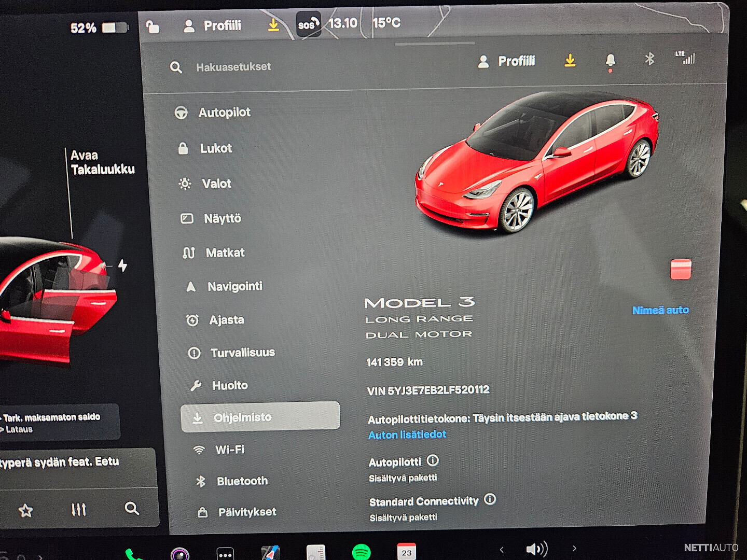
Task: Decrease volume with the left chevron
Action: pyautogui.click(x=501, y=549)
